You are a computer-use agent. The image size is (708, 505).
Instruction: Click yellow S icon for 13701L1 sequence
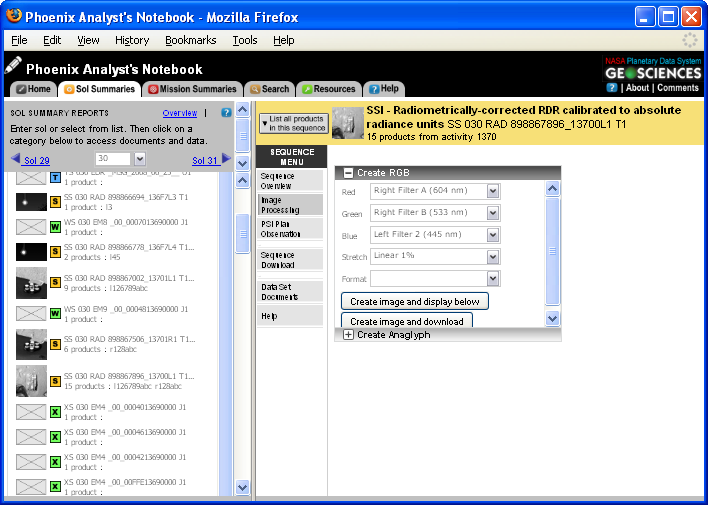[56, 288]
